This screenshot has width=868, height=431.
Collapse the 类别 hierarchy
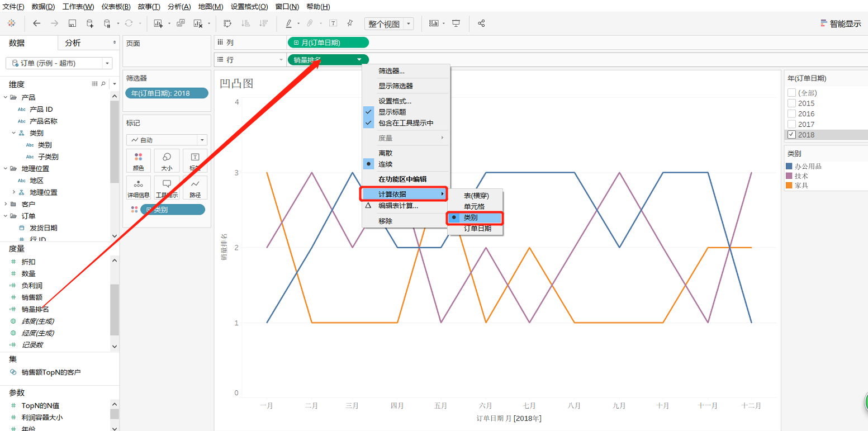13,133
